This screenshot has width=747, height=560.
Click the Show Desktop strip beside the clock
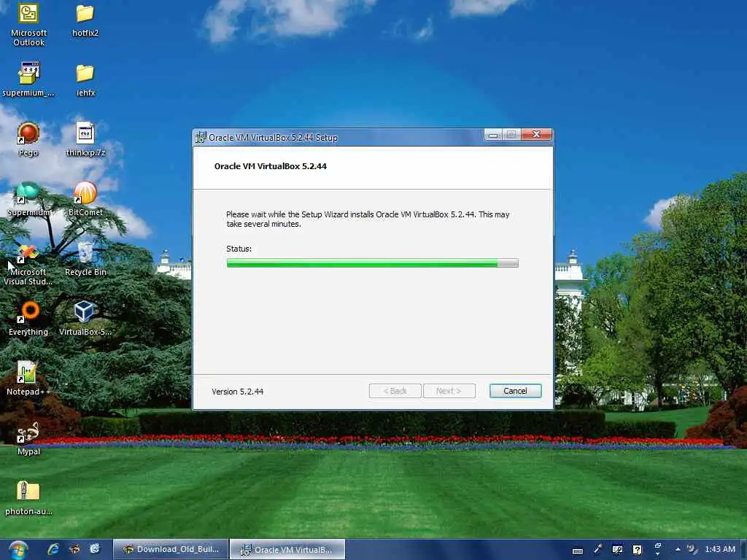pyautogui.click(x=743, y=550)
